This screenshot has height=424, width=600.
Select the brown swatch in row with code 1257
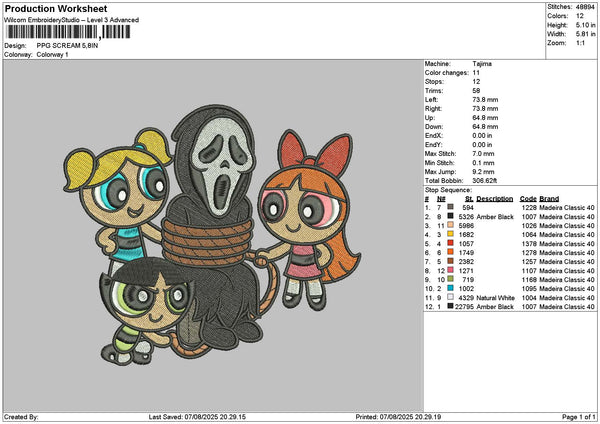tap(450, 261)
